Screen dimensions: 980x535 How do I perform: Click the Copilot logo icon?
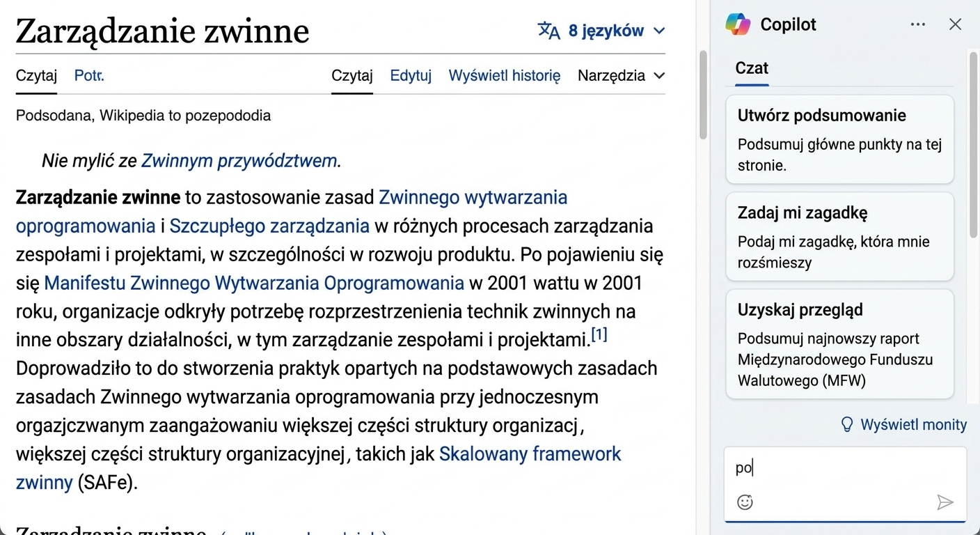[x=738, y=24]
